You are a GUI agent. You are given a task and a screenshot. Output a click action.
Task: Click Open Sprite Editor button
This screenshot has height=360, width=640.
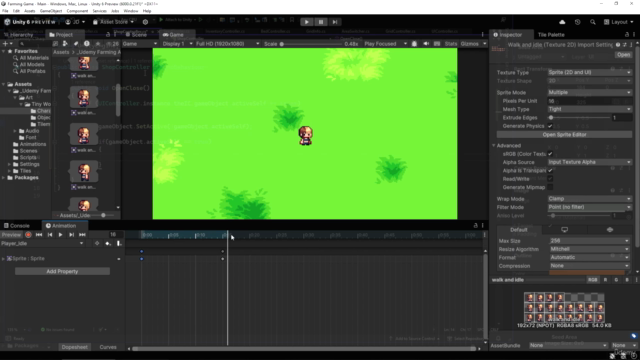(x=564, y=135)
